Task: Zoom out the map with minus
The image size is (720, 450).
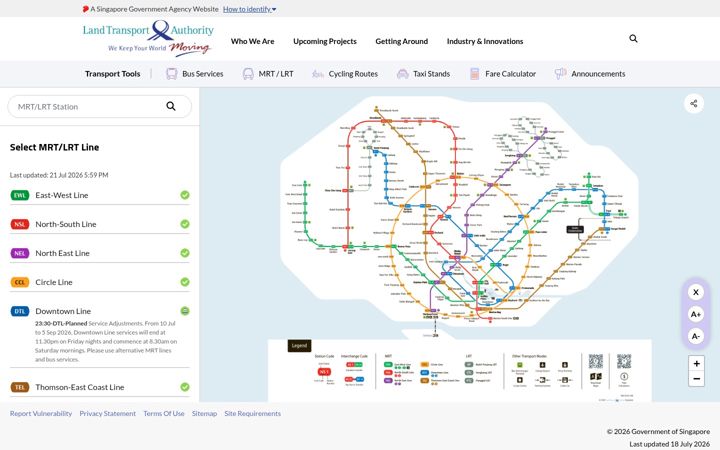Action: [x=696, y=379]
